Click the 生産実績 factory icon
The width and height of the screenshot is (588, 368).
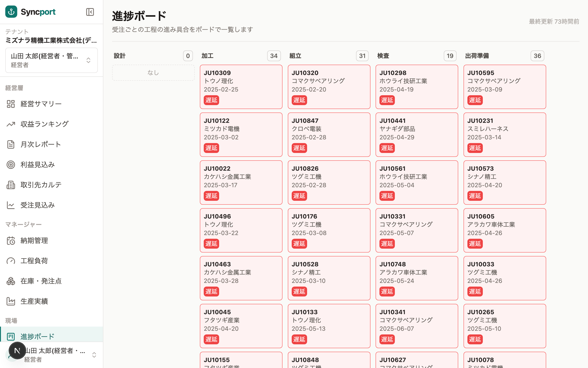[11, 301]
